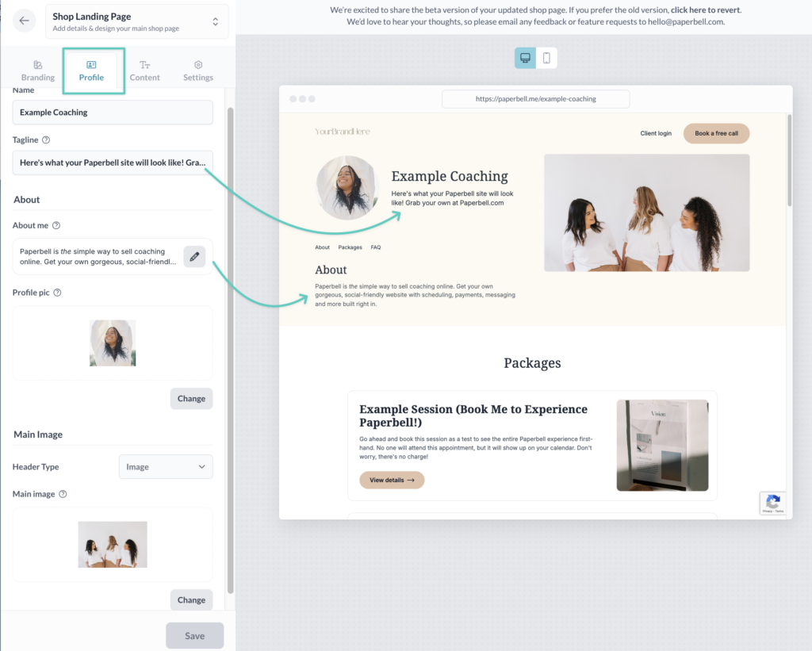
Task: Click Change button under main image
Action: [x=191, y=600]
